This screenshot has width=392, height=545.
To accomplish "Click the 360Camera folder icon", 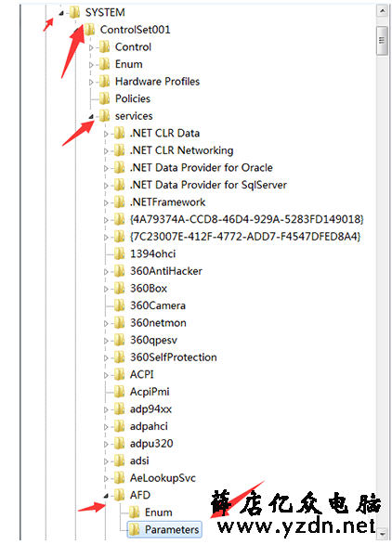I will click(120, 305).
